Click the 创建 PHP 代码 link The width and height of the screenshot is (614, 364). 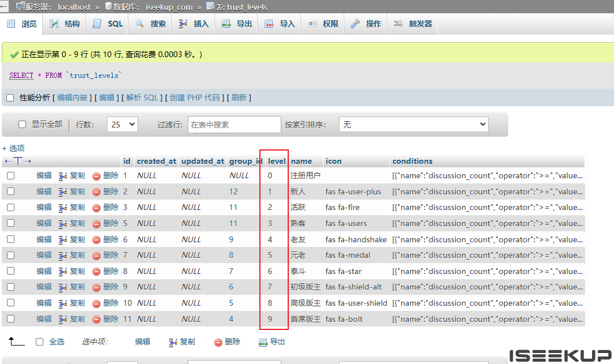(x=195, y=97)
